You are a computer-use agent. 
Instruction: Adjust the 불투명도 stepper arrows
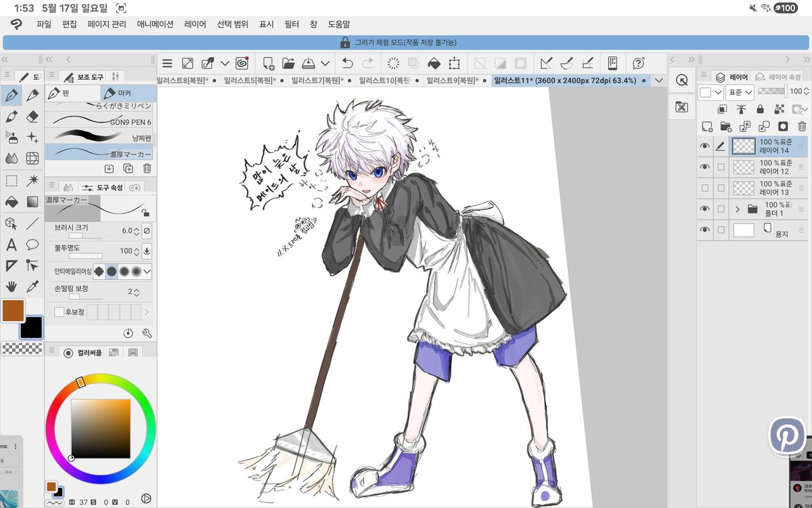137,251
